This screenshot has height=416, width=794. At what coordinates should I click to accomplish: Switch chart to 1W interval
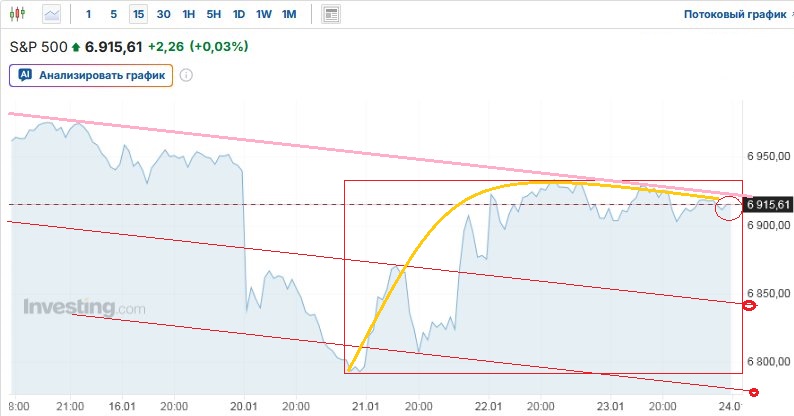click(264, 15)
